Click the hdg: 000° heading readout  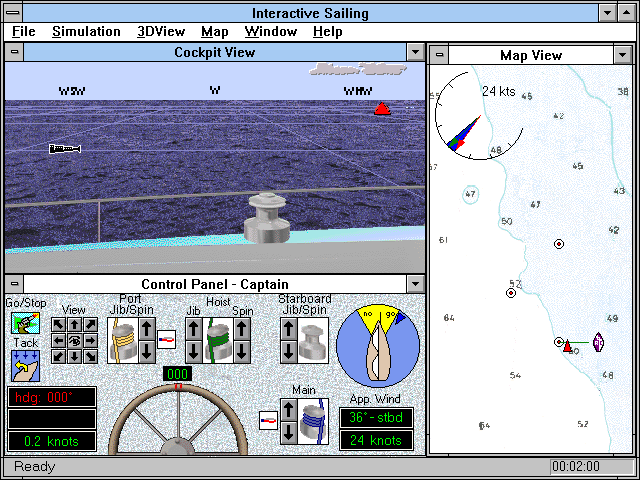[52, 397]
